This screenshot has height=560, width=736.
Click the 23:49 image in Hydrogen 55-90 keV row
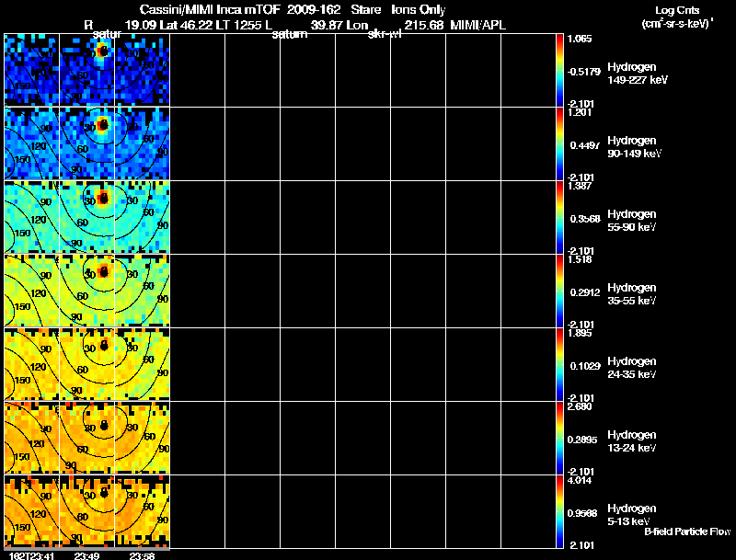86,217
